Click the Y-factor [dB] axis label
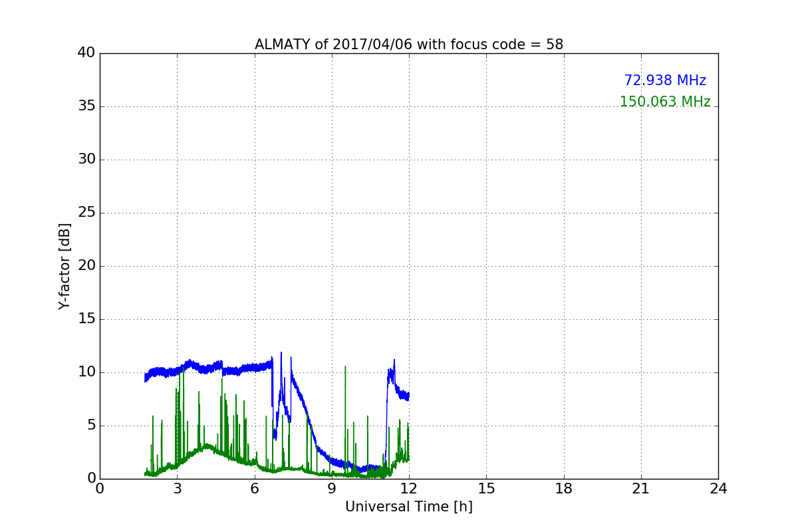Image resolution: width=798 pixels, height=532 pixels. (x=65, y=266)
